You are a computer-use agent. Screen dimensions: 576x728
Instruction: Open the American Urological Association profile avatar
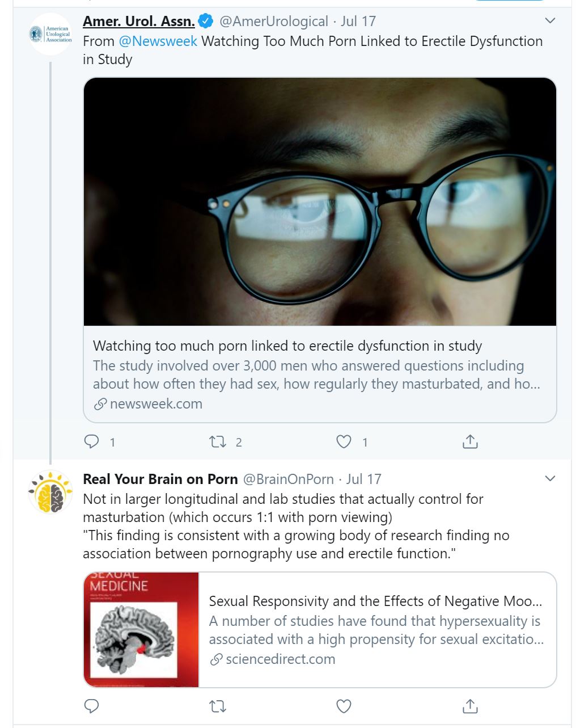pos(50,34)
